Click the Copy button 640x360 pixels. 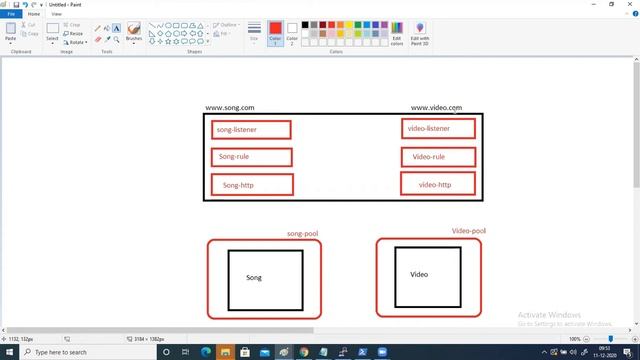tap(30, 34)
